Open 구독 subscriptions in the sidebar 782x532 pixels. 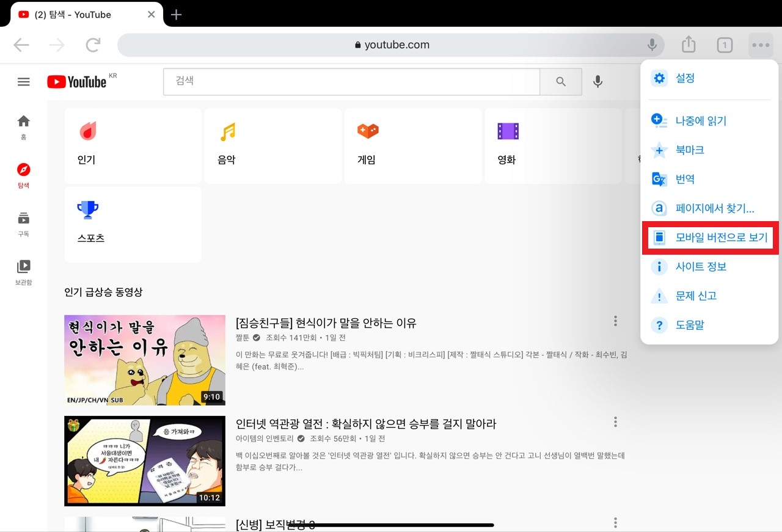pyautogui.click(x=23, y=224)
